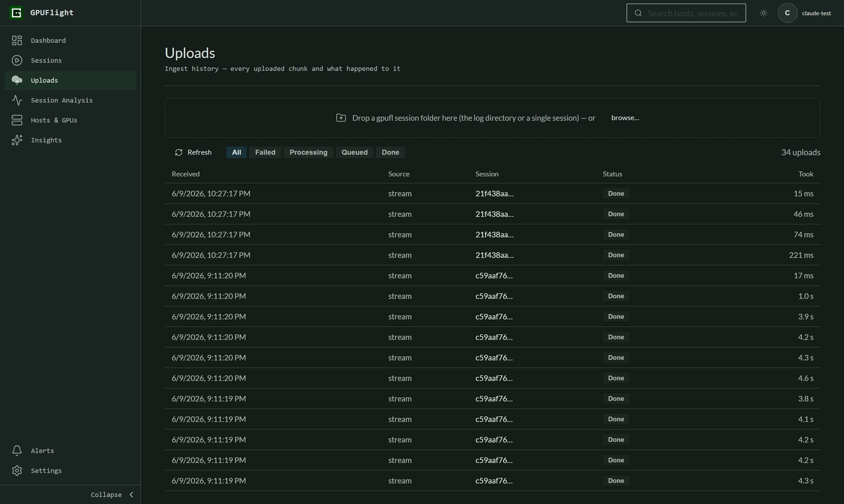The image size is (844, 504).
Task: Click the GPUFlight brand name
Action: [x=52, y=13]
